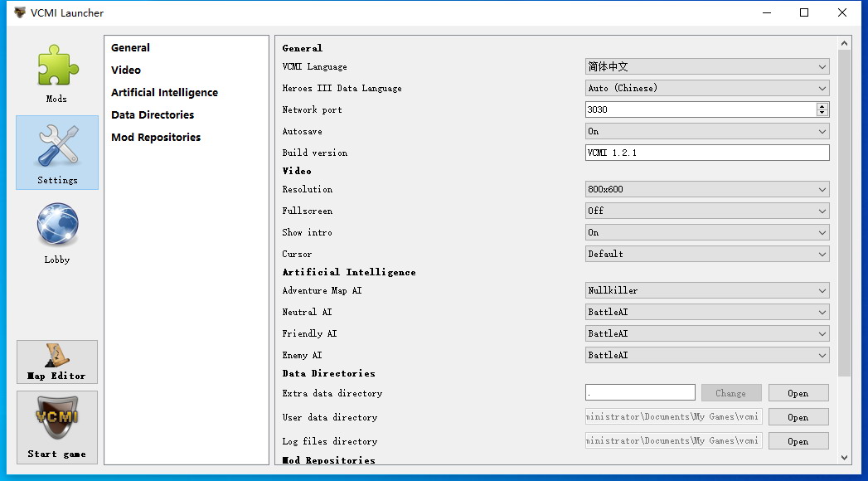Click the settings panel vertical scrollbar thumb
The height and width of the screenshot is (481, 868).
click(x=844, y=213)
